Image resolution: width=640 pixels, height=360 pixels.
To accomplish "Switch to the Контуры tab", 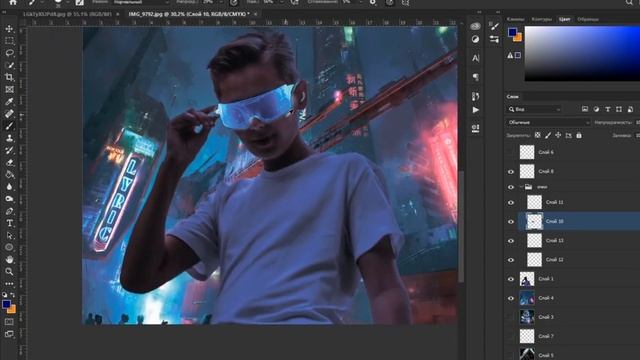I will click(x=542, y=19).
